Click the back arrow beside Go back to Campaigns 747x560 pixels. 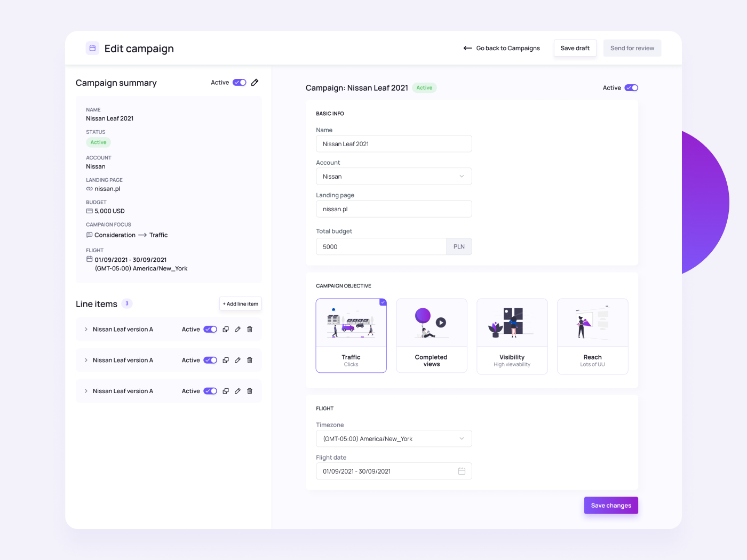coord(467,48)
